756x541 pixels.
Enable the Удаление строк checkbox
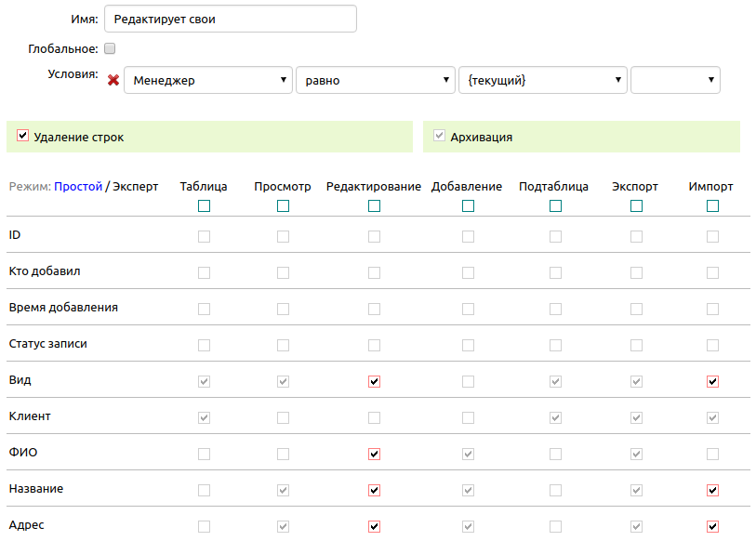pyautogui.click(x=23, y=136)
